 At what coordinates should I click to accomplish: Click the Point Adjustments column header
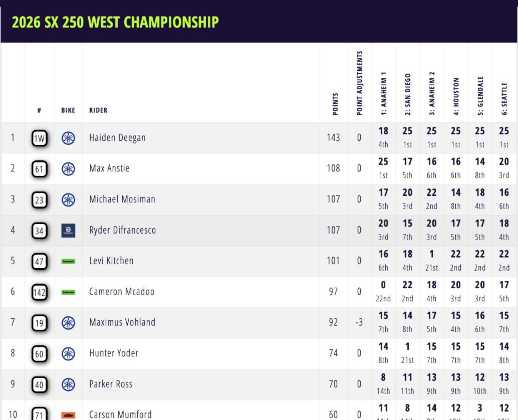pos(360,83)
